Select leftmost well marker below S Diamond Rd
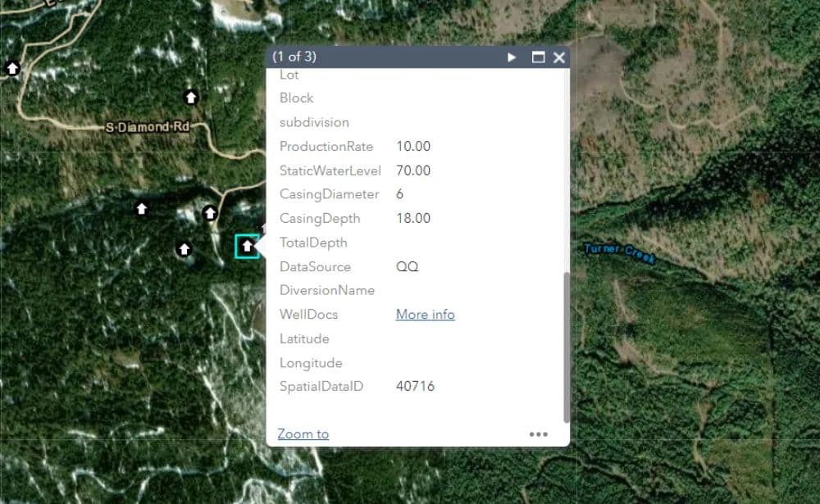This screenshot has height=504, width=820. coord(142,209)
